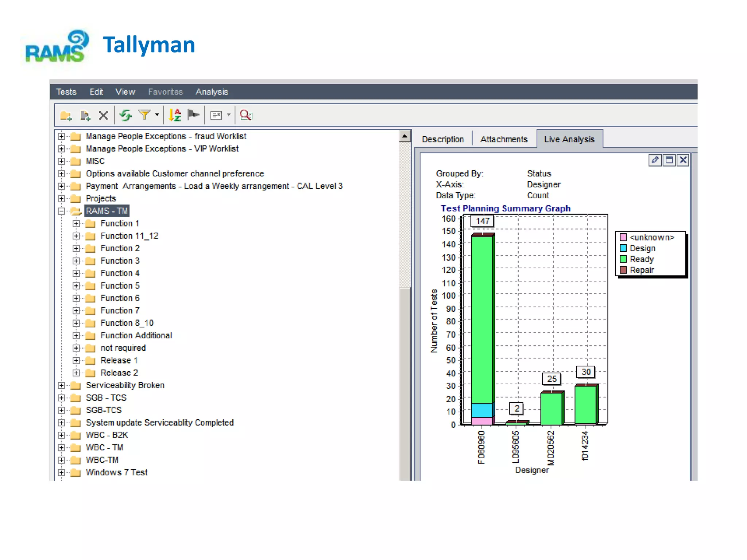Image resolution: width=747 pixels, height=560 pixels.
Task: Click the cyan Design legend swatch
Action: point(623,248)
